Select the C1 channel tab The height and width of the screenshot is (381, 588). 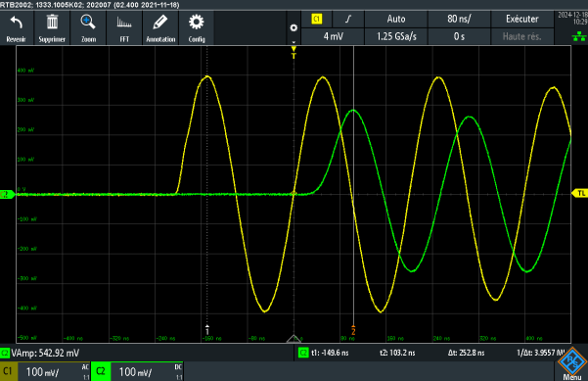click(x=8, y=371)
